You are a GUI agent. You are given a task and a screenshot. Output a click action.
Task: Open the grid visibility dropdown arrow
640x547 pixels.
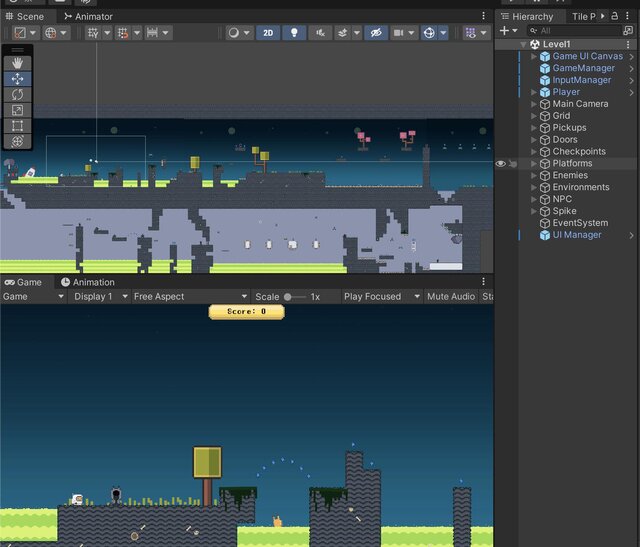(x=107, y=33)
